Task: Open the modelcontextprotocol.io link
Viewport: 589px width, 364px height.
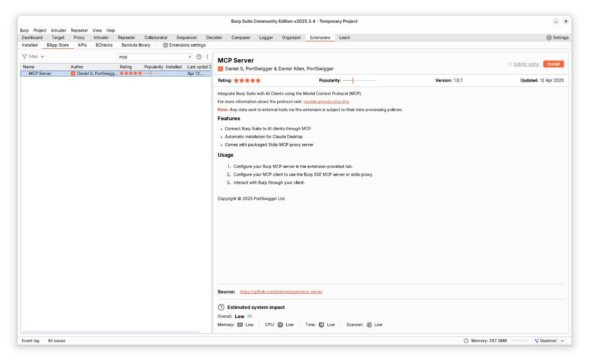Action: pyautogui.click(x=326, y=102)
